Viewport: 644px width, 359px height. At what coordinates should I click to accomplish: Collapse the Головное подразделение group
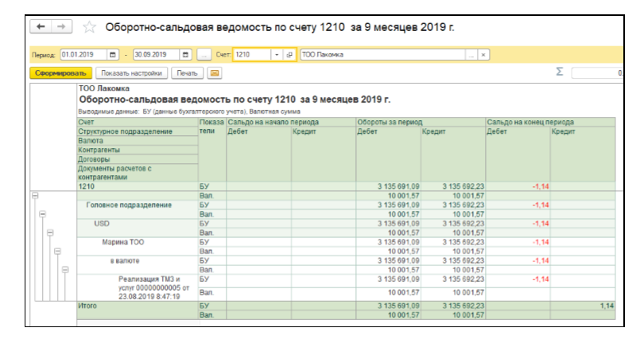coord(43,214)
